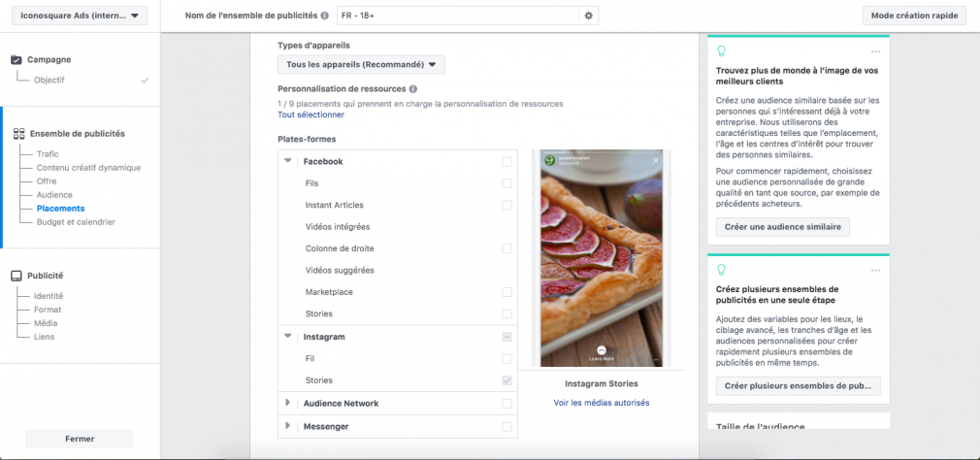Uncheck the Instagram Stories placement
The height and width of the screenshot is (460, 980).
506,380
